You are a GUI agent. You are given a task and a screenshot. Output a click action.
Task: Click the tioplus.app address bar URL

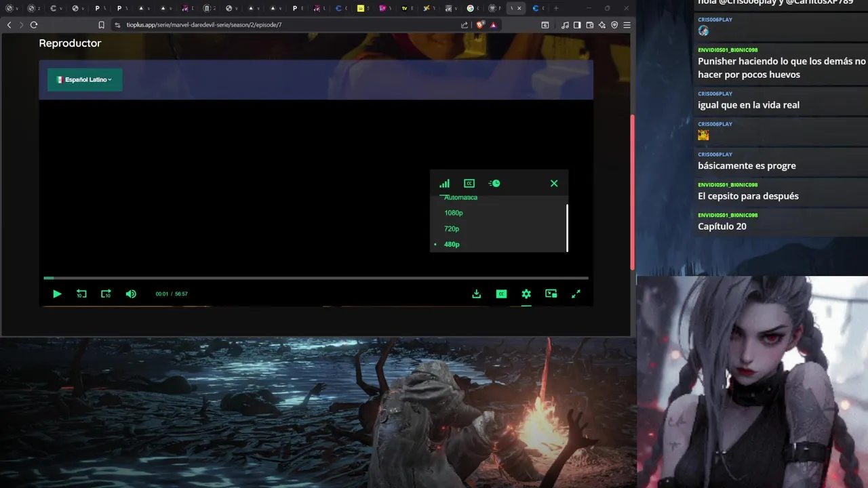(x=204, y=25)
